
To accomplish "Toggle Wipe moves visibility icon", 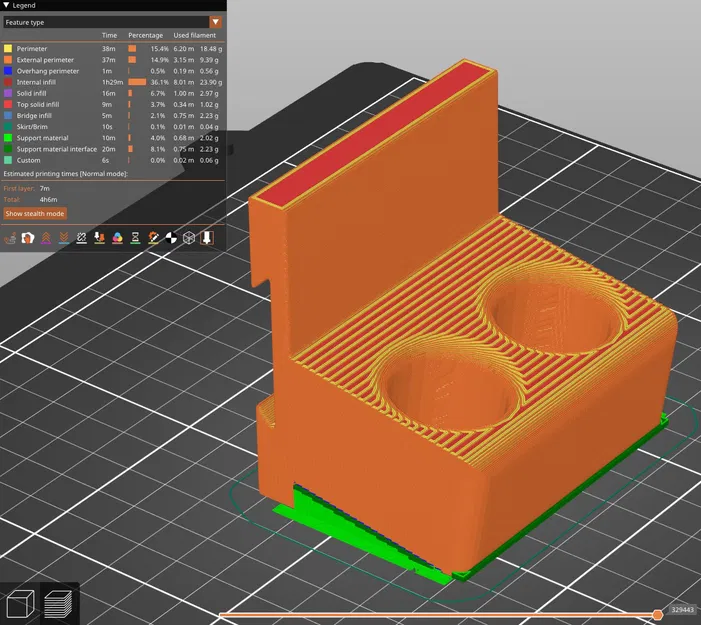I will 28,238.
